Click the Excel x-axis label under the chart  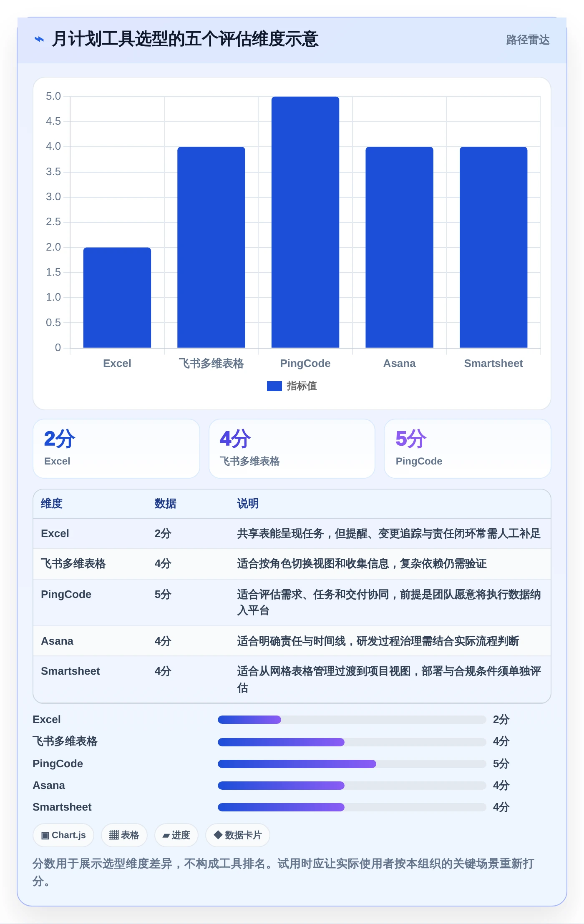pos(117,363)
